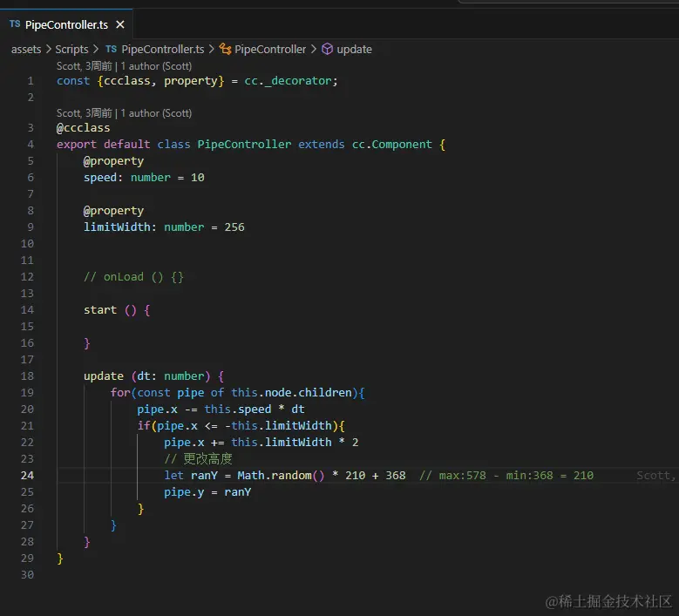The image size is (679, 616).
Task: Click limitWidth declaration on line 9
Action: click(117, 227)
